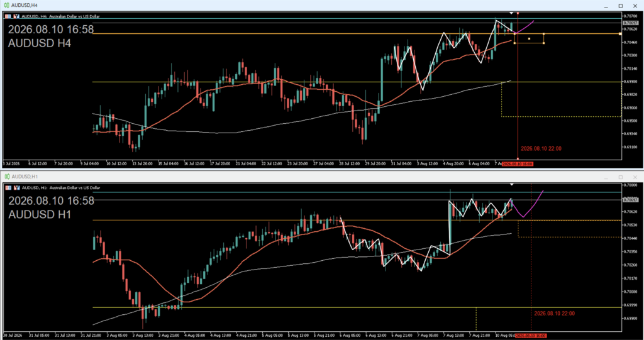This screenshot has width=644, height=340.
Task: Click the 0.70260 price level on the H1 scale
Action: coord(631,265)
